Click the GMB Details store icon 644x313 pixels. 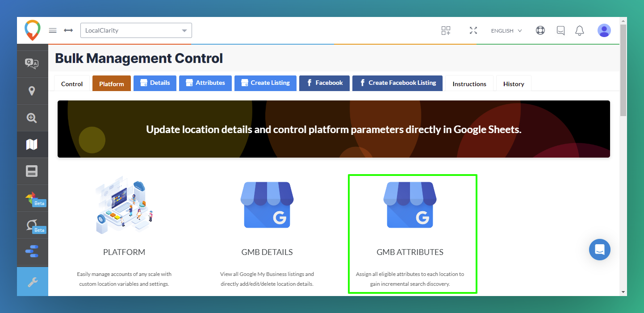point(267,204)
